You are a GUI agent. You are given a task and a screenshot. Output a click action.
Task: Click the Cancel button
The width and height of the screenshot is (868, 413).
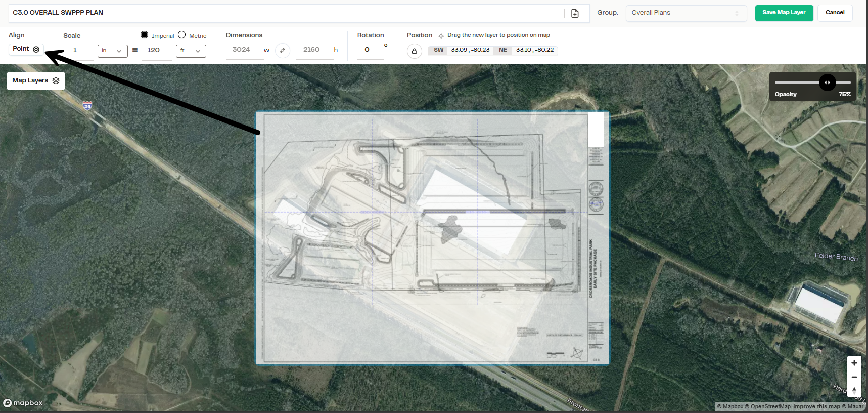tap(835, 13)
